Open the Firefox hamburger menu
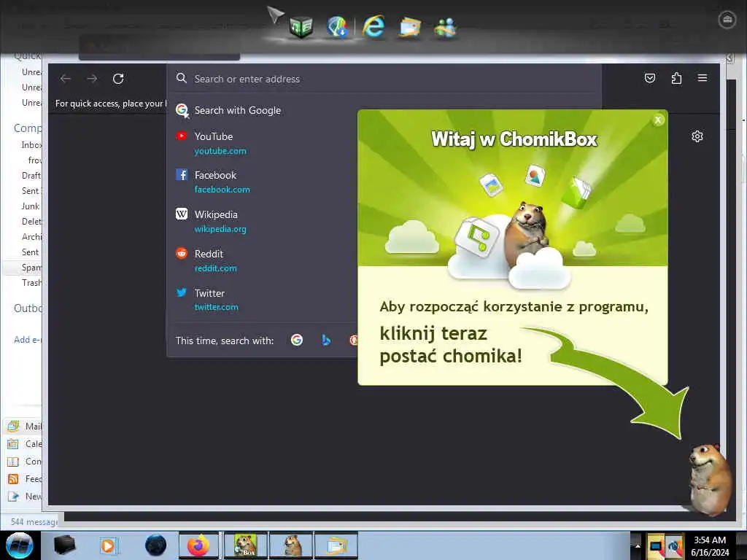The image size is (747, 560). pyautogui.click(x=703, y=77)
